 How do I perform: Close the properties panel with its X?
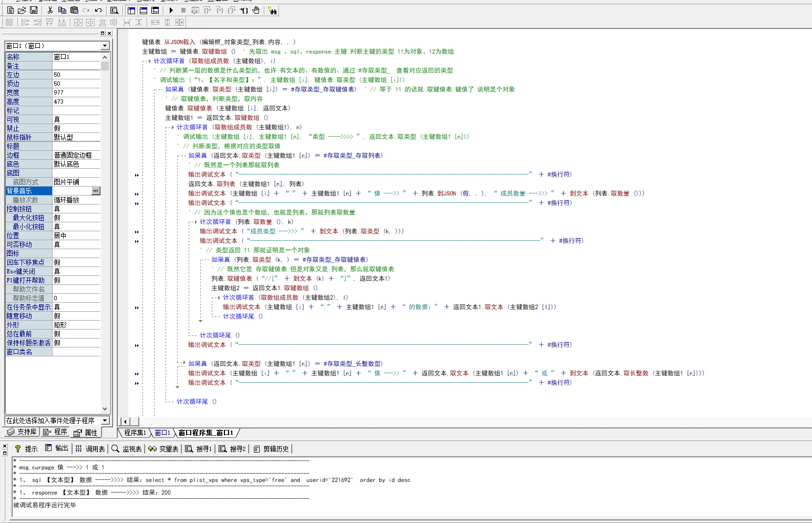(109, 33)
